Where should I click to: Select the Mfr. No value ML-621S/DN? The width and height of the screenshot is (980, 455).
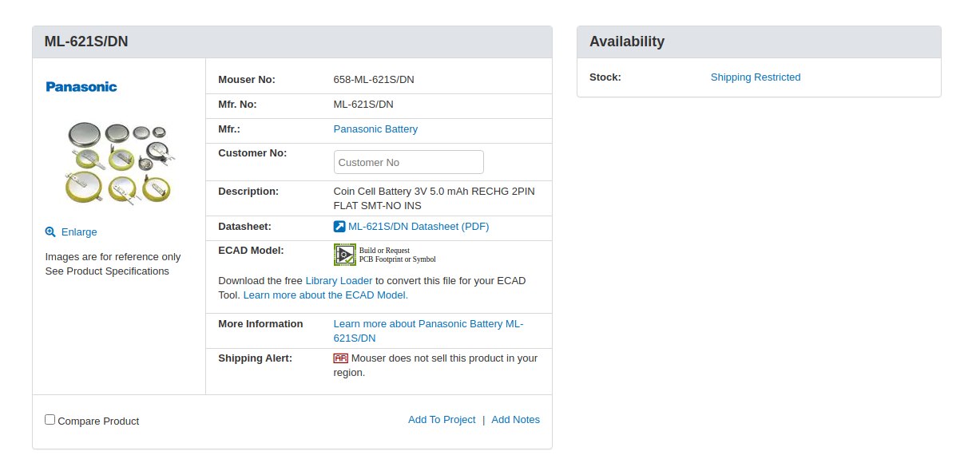[363, 105]
